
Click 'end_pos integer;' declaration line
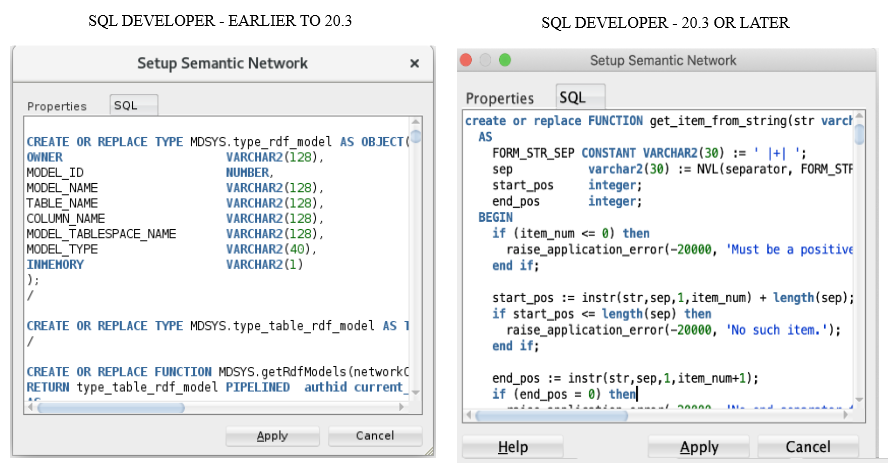(567, 201)
